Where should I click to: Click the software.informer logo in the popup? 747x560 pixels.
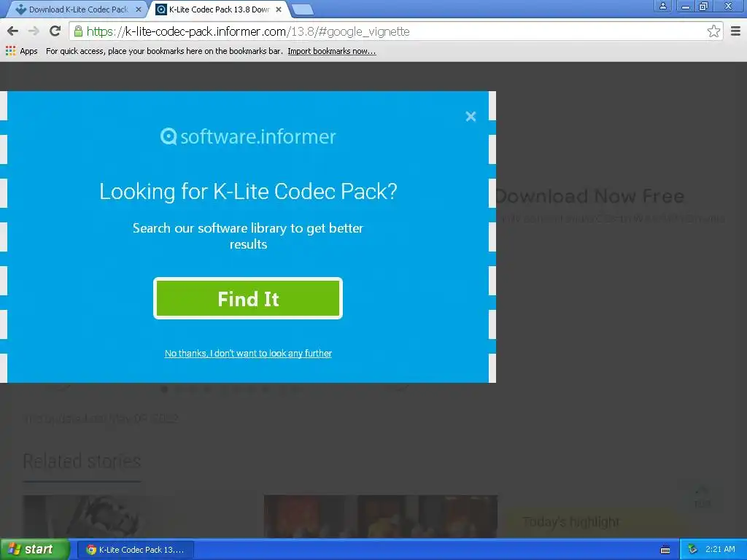(248, 136)
